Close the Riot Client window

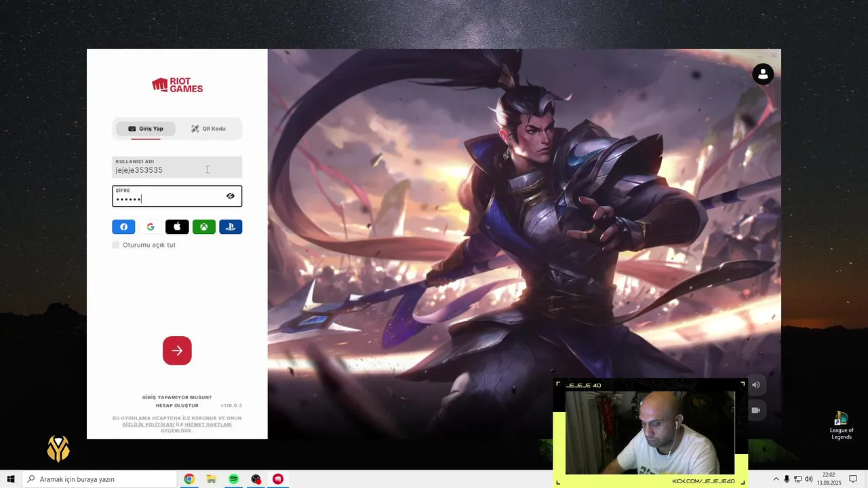(773, 55)
